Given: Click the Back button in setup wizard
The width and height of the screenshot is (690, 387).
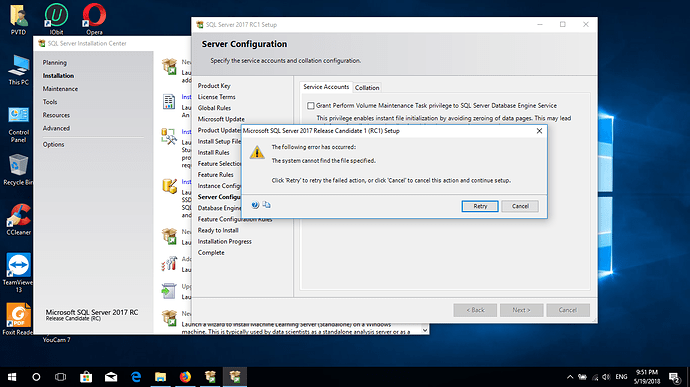Looking at the screenshot, I should (475, 310).
